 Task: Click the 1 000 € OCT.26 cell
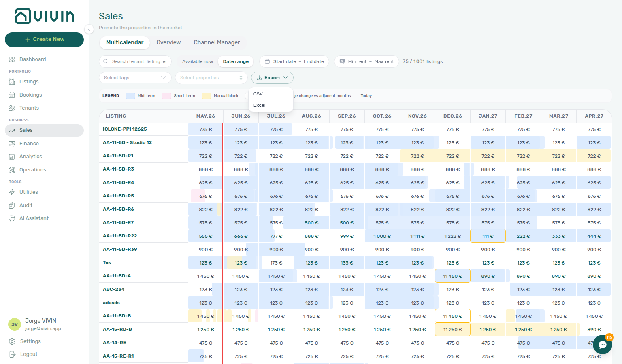[x=382, y=236]
